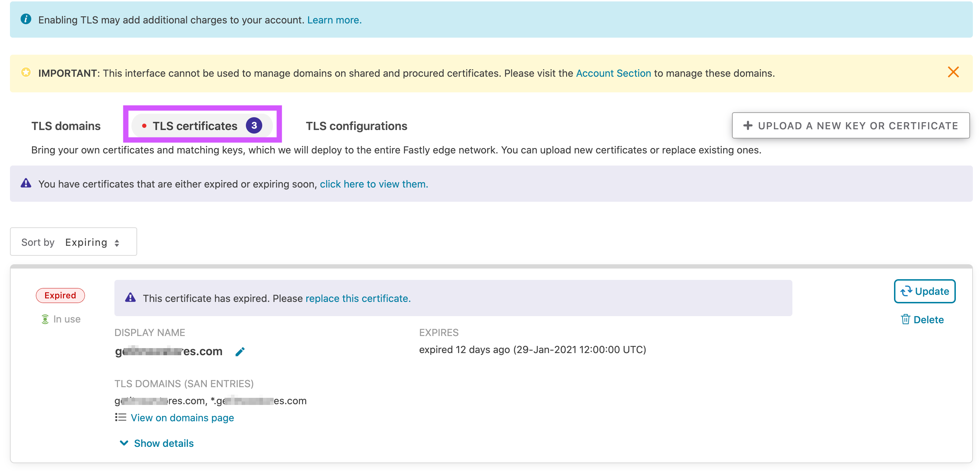Click the TLS DOMAINS (SAN ENTRIES) heading
Viewport: 980px width, 471px height.
(x=184, y=383)
